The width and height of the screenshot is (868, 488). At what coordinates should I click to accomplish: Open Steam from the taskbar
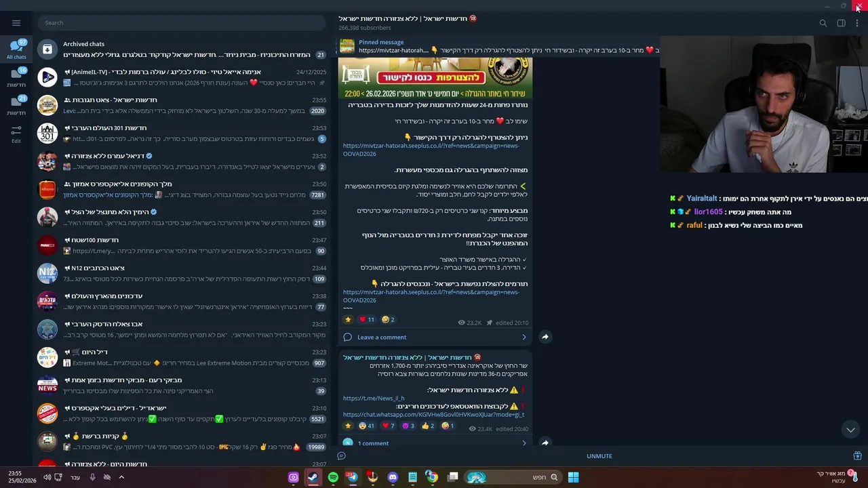(x=313, y=477)
